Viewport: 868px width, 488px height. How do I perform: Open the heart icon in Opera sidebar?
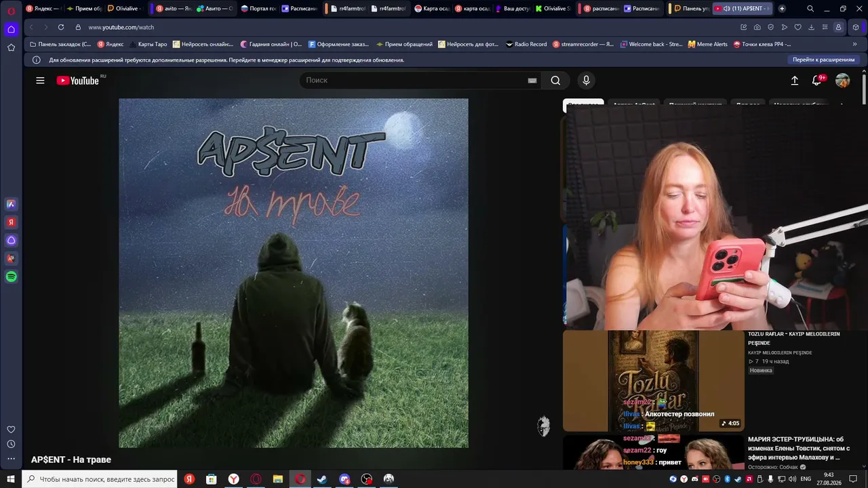pos(11,430)
